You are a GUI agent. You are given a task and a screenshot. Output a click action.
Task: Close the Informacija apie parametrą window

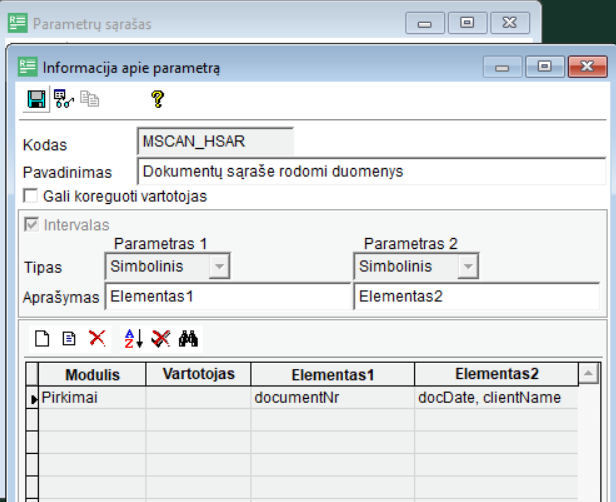[587, 66]
